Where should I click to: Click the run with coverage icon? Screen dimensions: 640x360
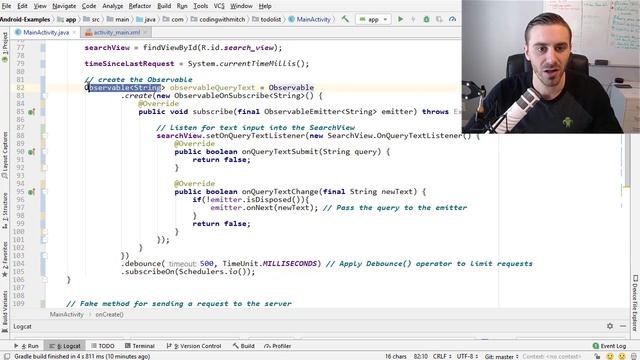point(439,19)
